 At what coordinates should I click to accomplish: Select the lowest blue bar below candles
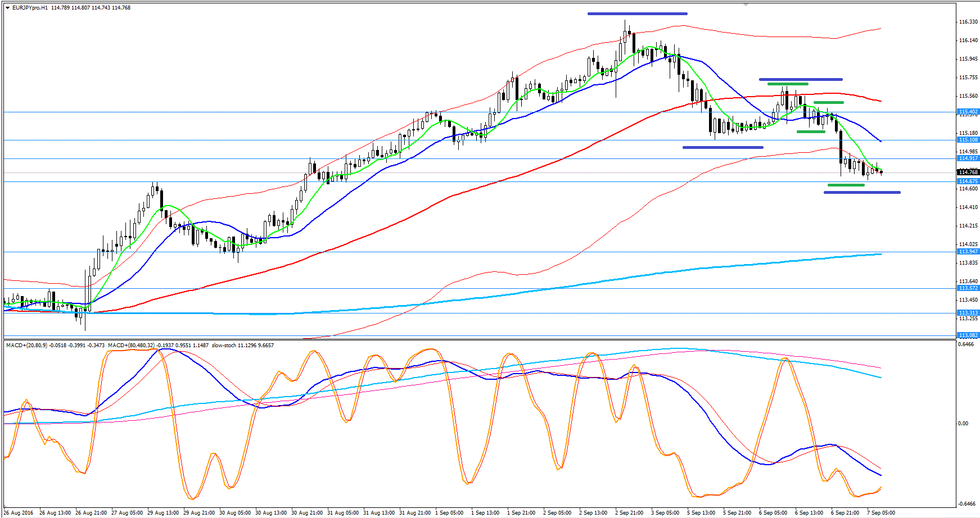pos(862,193)
